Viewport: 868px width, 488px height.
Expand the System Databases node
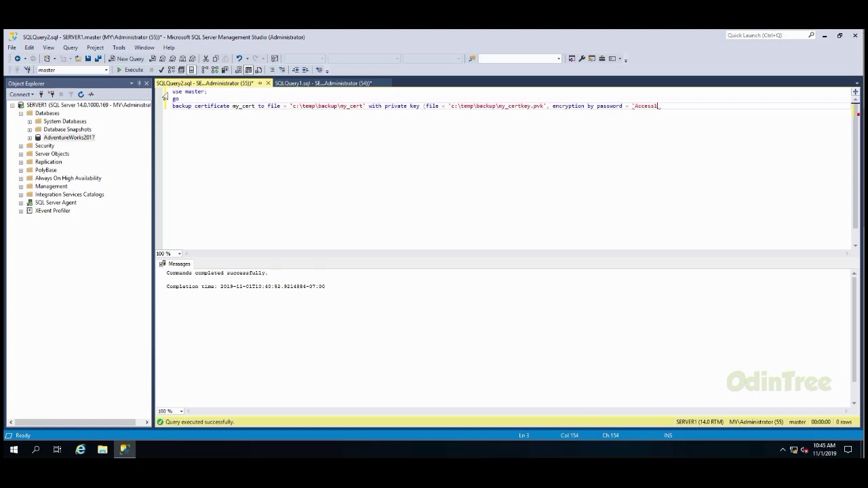click(x=30, y=121)
